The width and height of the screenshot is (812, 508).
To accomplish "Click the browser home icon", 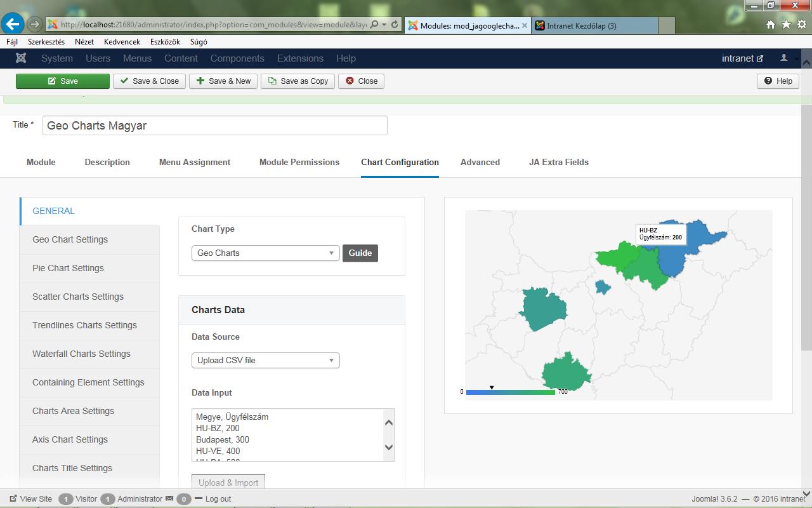I will point(771,25).
